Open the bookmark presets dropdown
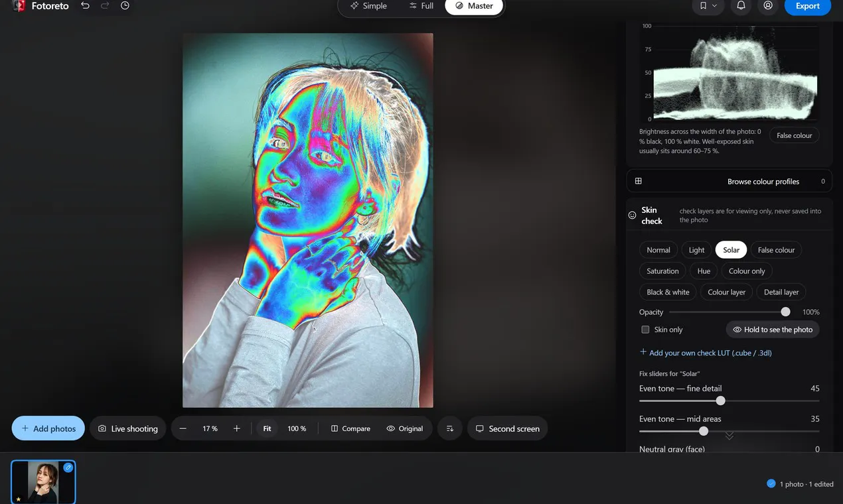 tap(708, 6)
